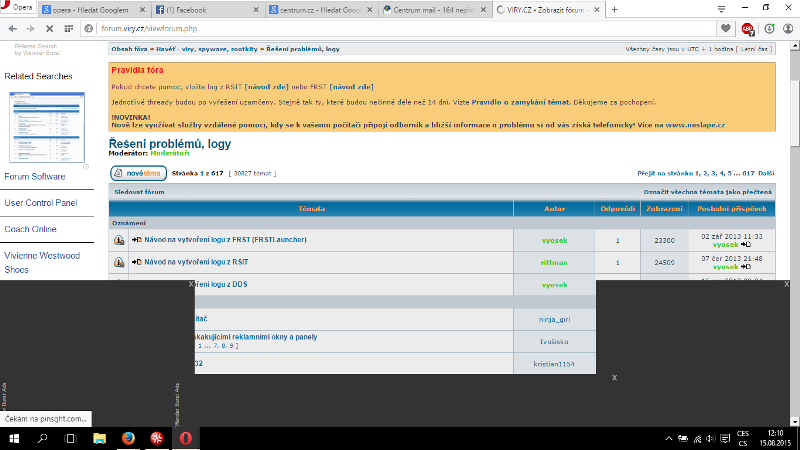
Task: Click the Opera menu button
Action: point(20,9)
